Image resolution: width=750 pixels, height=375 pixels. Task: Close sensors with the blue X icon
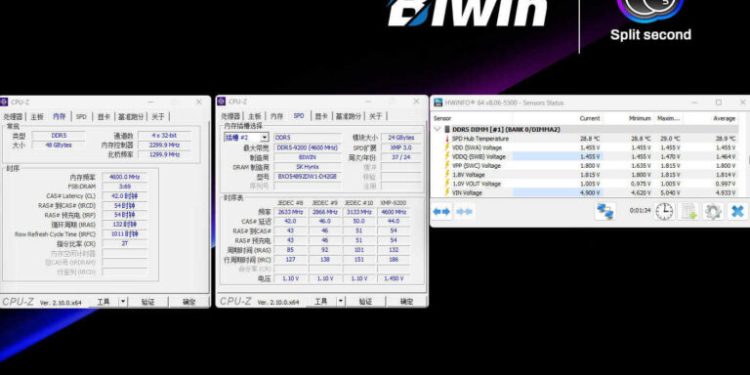[738, 211]
